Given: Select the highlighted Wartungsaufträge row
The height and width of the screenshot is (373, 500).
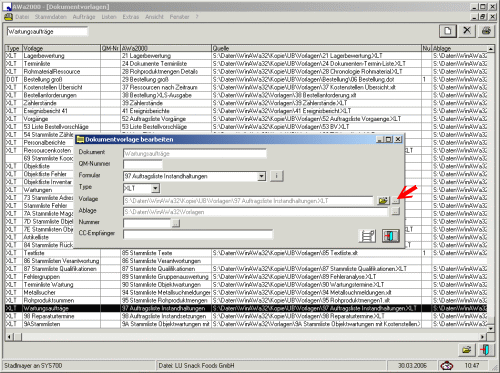Looking at the screenshot, I should (246, 308).
